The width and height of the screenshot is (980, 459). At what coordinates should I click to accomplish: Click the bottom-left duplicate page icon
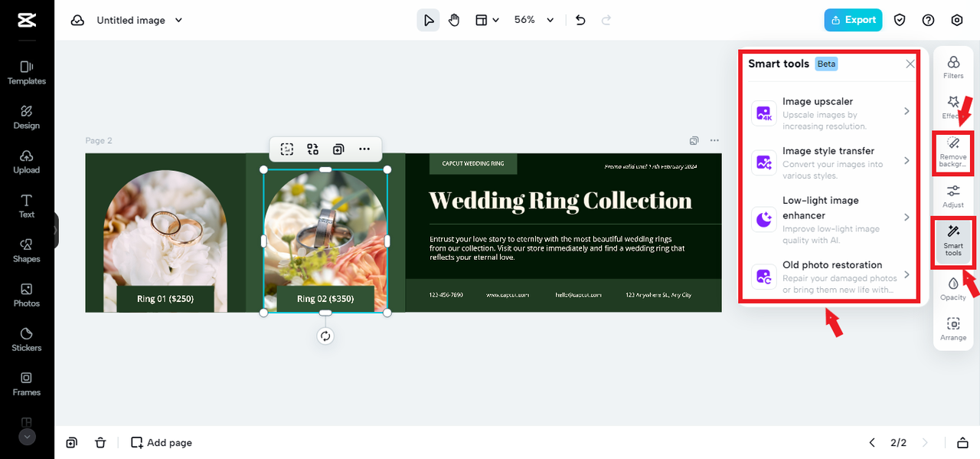(71, 443)
